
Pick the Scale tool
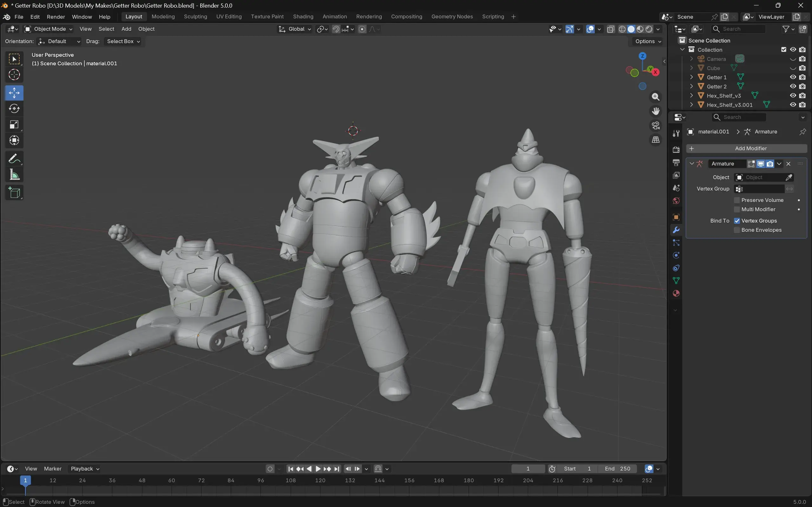(14, 124)
